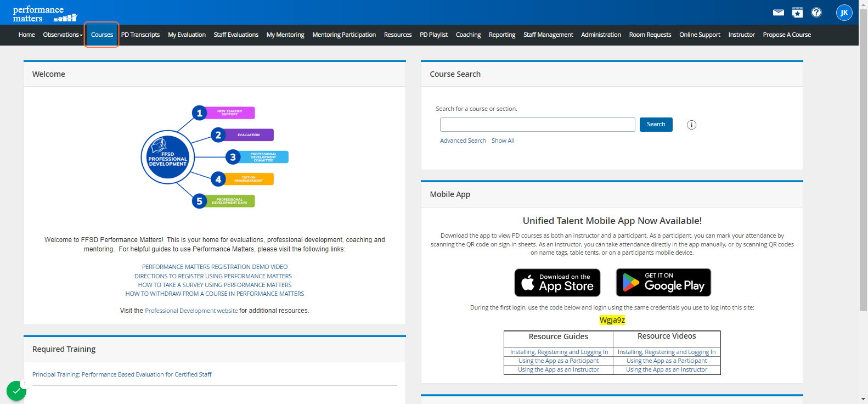This screenshot has width=868, height=404.
Task: Open Directions to Register Using Performance Matters
Action: click(213, 276)
